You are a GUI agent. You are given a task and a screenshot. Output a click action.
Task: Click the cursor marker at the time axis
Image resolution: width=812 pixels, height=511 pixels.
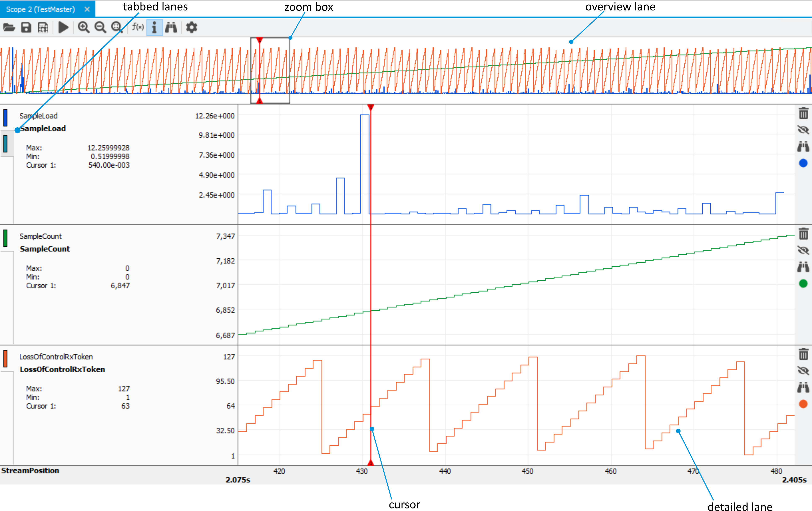click(x=371, y=462)
